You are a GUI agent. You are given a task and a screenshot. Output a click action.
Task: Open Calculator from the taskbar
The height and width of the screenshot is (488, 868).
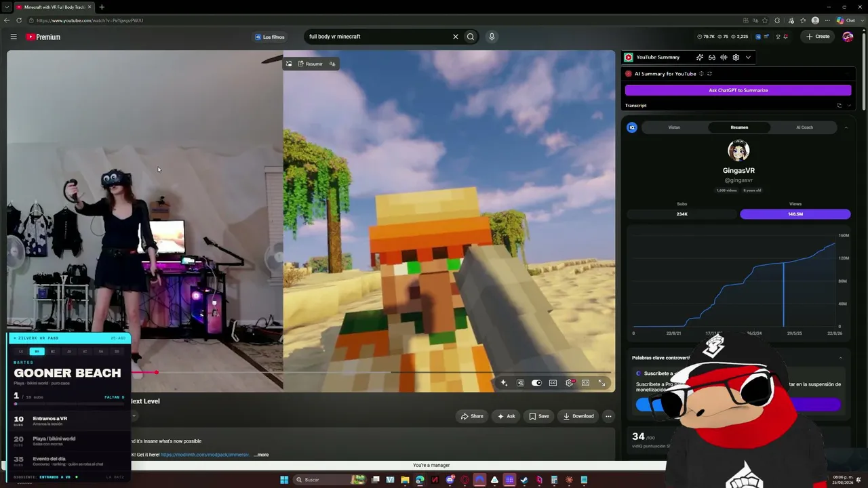click(x=554, y=480)
